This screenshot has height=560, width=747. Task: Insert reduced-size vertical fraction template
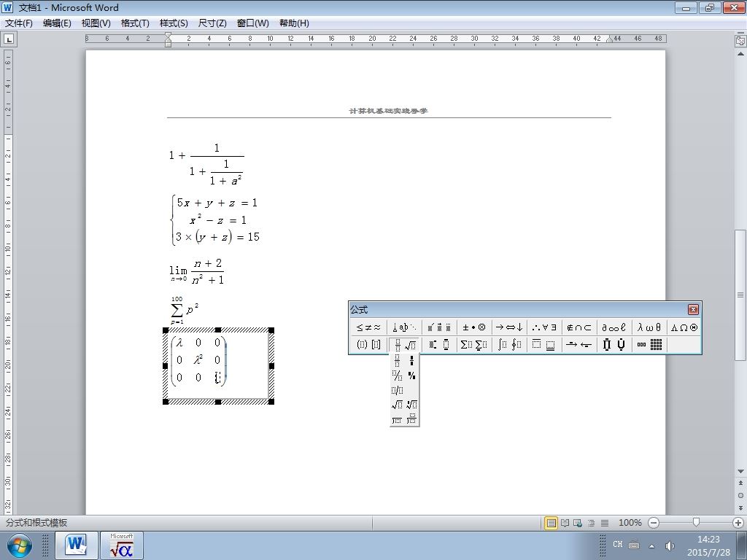click(x=411, y=360)
